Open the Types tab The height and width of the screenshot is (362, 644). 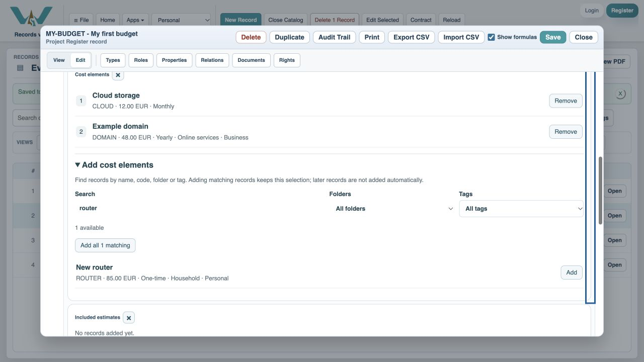coord(113,60)
